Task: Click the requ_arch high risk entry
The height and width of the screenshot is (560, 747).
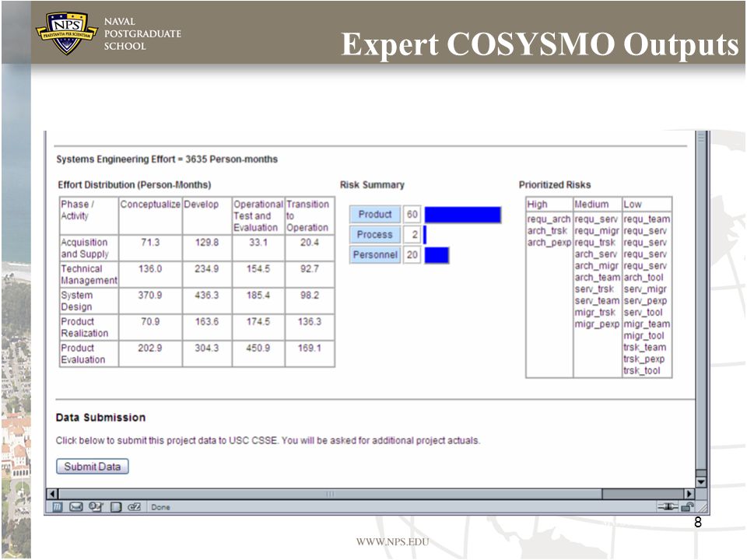Action: point(549,219)
